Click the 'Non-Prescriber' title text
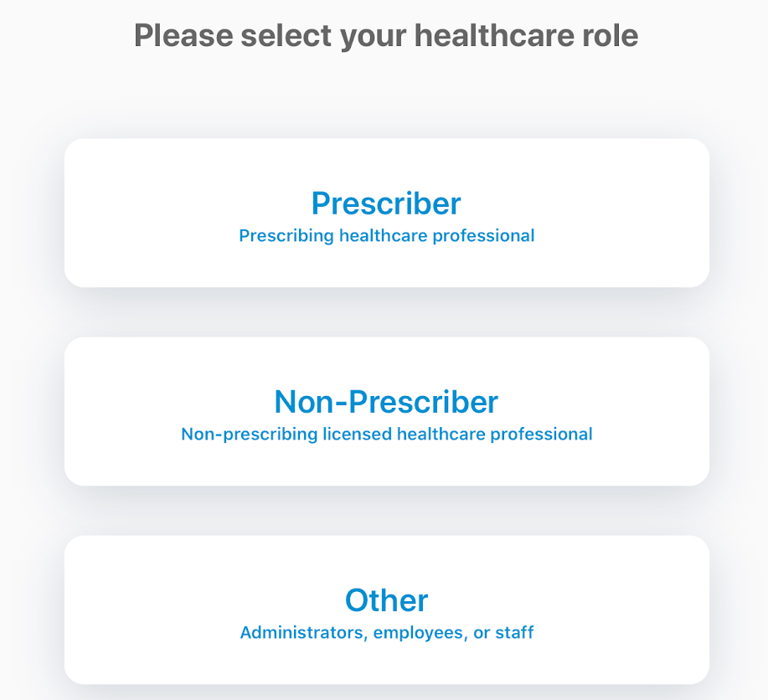Screen dimensions: 768x700 click(386, 402)
